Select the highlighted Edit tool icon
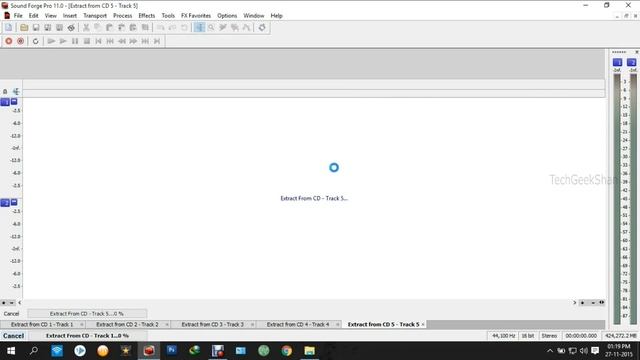This screenshot has height=360, width=640. point(199,27)
